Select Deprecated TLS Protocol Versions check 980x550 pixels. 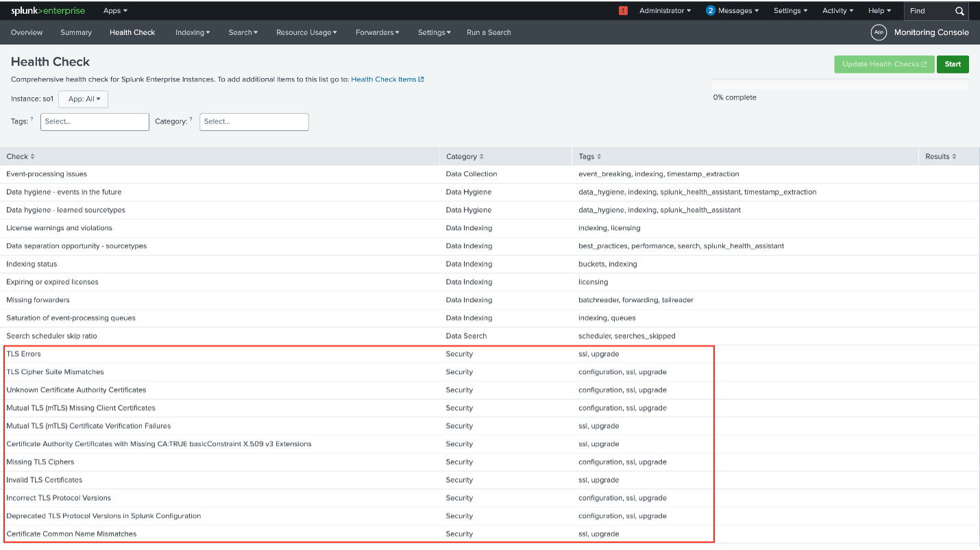tap(490, 516)
